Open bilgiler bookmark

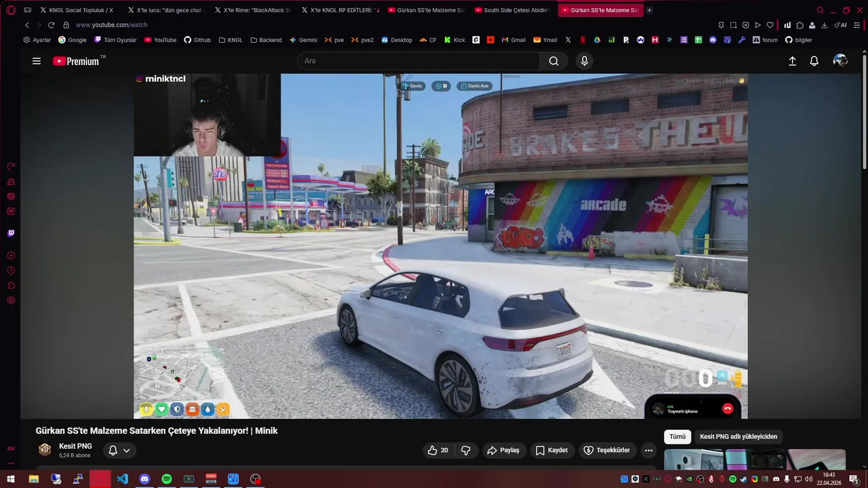coord(798,40)
